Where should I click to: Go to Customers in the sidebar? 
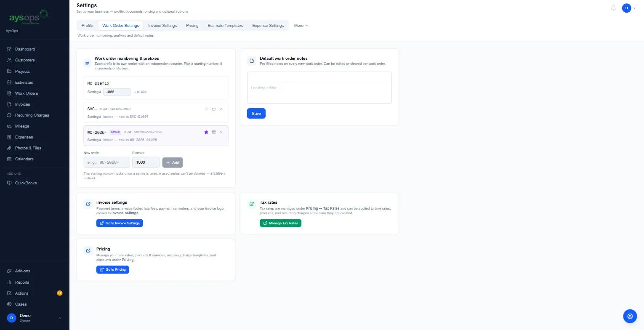(35, 60)
